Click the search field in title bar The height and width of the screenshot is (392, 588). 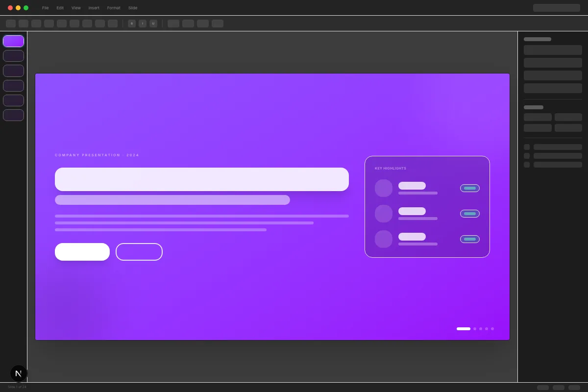click(x=556, y=8)
